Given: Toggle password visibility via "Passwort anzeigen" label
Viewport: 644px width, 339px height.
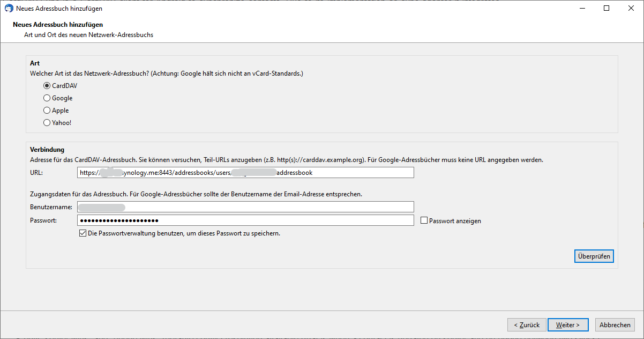Looking at the screenshot, I should pyautogui.click(x=455, y=220).
